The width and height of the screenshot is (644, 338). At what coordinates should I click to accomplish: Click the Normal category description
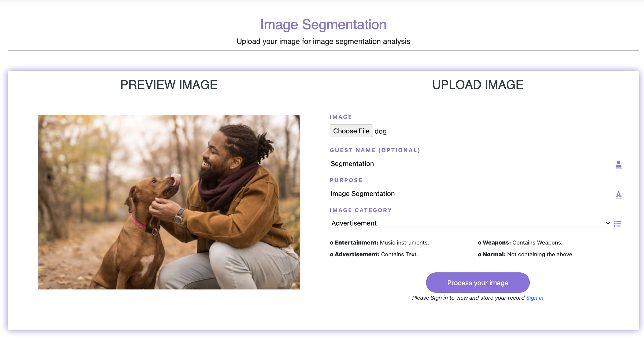(x=525, y=254)
